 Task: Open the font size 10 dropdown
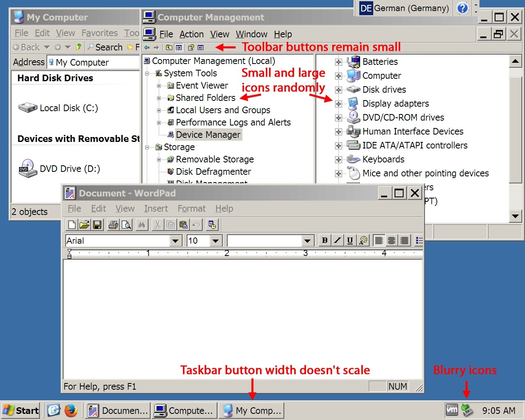(216, 241)
